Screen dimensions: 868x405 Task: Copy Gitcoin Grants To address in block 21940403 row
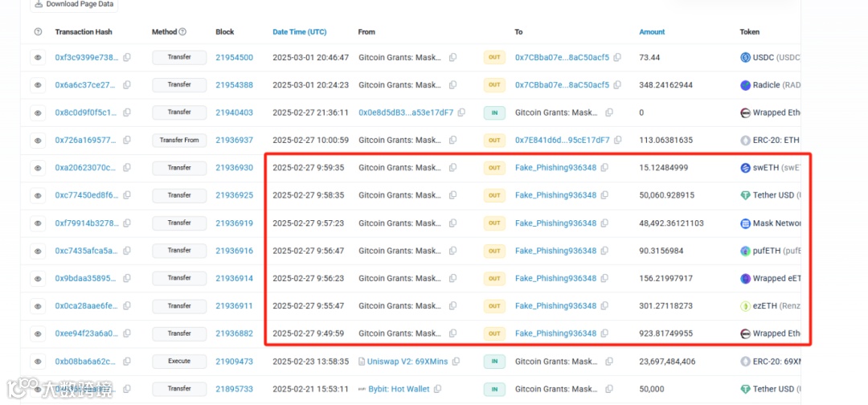pyautogui.click(x=609, y=112)
